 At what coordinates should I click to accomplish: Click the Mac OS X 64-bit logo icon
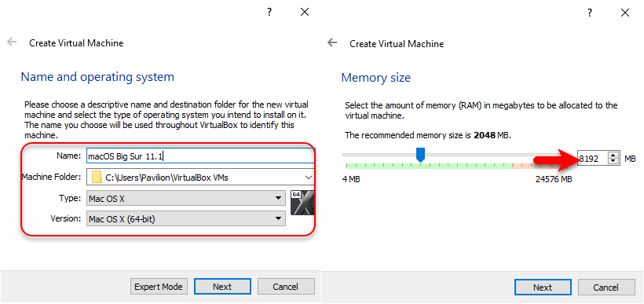tap(302, 203)
